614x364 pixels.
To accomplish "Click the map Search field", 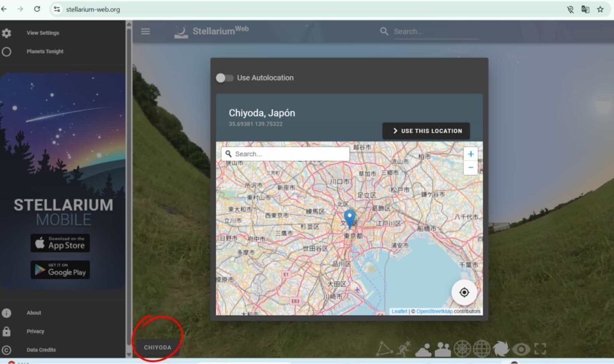I will [285, 154].
